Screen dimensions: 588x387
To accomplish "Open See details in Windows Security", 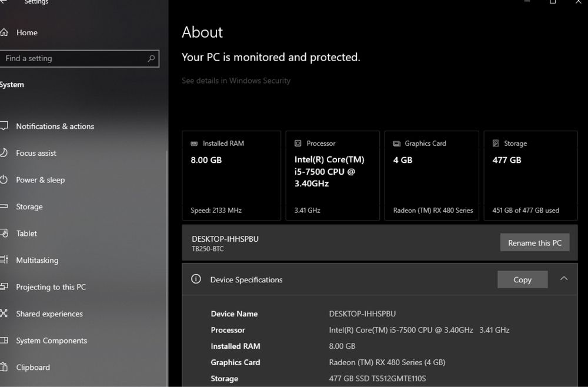I will coord(236,81).
